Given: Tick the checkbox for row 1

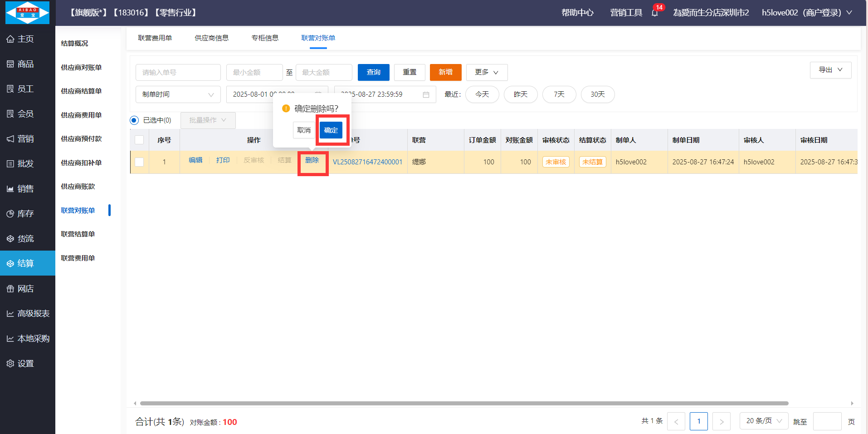Looking at the screenshot, I should point(139,162).
